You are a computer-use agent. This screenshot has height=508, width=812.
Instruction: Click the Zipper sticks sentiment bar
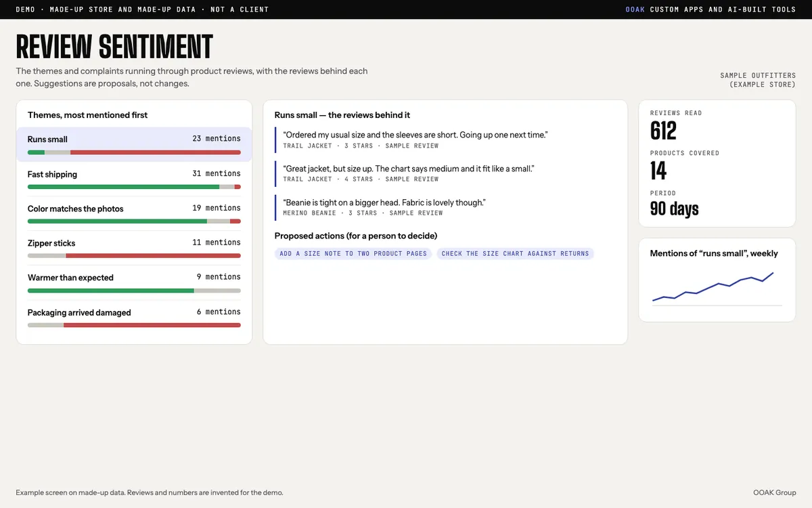[134, 255]
